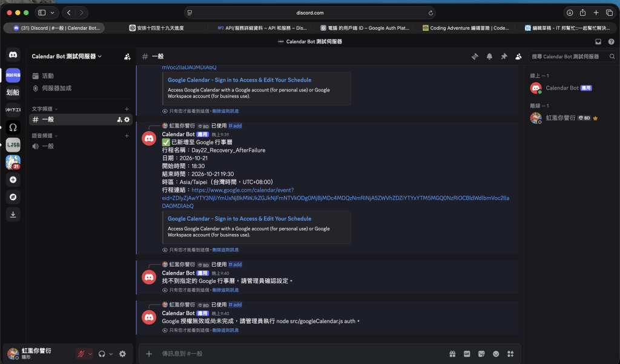This screenshot has height=364, width=620.
Task: Open the headphone-logo server icon
Action: pyautogui.click(x=13, y=128)
